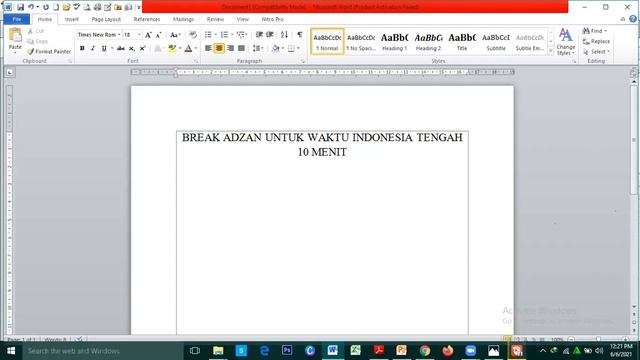Screen dimensions: 640x360
Task: Click the Undo icon in Quick Access
Action: 31,7
